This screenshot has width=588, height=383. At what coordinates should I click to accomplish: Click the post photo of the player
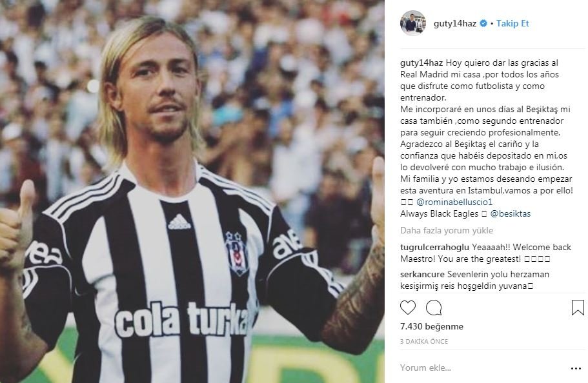(x=192, y=191)
